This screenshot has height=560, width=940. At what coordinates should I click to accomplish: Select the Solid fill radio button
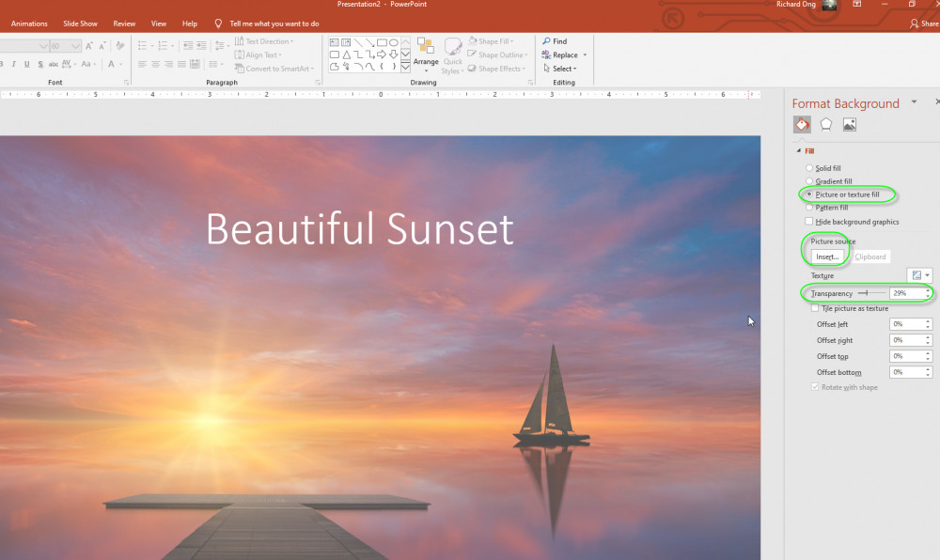click(x=809, y=168)
